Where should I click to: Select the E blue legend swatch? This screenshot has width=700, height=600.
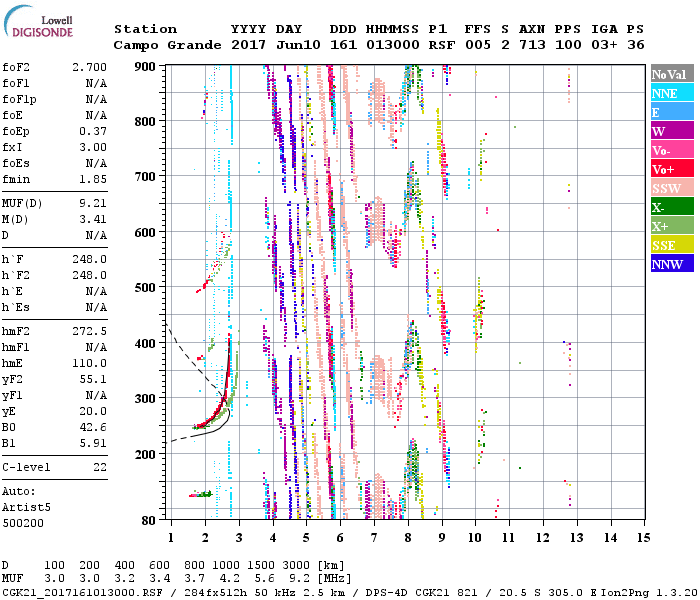coord(672,112)
